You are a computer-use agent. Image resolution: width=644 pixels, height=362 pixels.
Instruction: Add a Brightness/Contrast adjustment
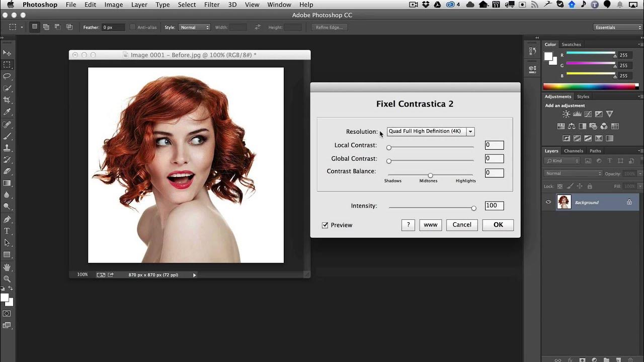click(x=567, y=114)
